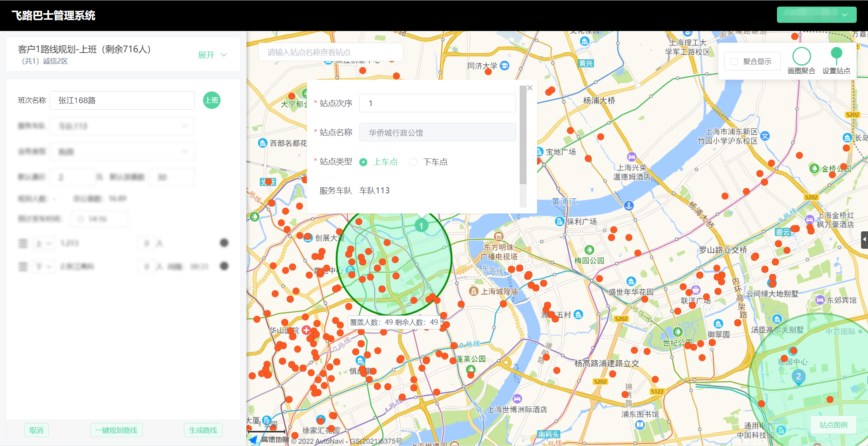Click the 盛世年华花园 residence icon
The width and height of the screenshot is (868, 446).
[631, 281]
